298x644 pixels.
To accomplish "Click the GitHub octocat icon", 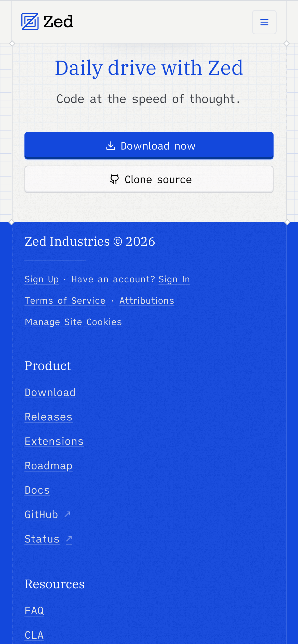I will (114, 179).
